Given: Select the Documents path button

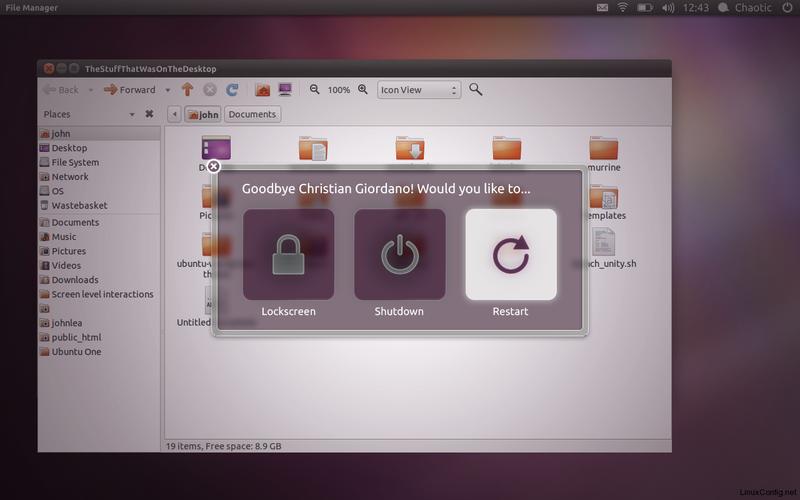Looking at the screenshot, I should point(253,114).
